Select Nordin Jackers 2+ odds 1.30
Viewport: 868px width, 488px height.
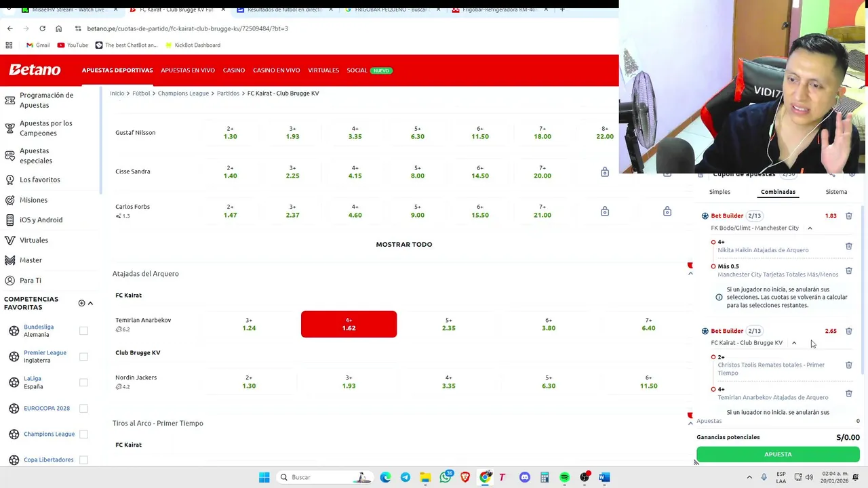(249, 382)
